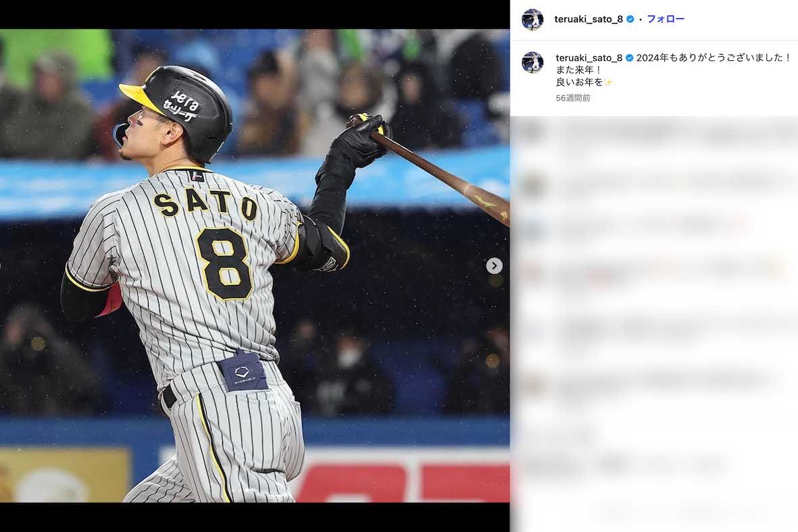Click the SATO name on the jersey
This screenshot has height=532, width=798.
coord(205,204)
